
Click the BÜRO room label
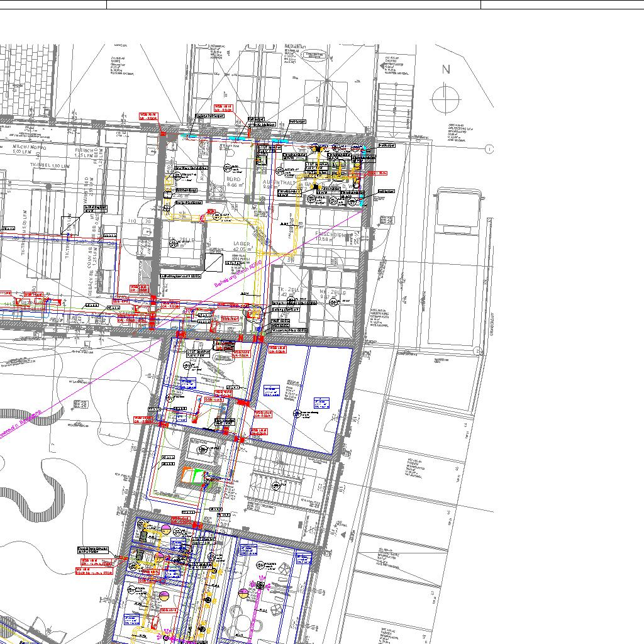[234, 179]
